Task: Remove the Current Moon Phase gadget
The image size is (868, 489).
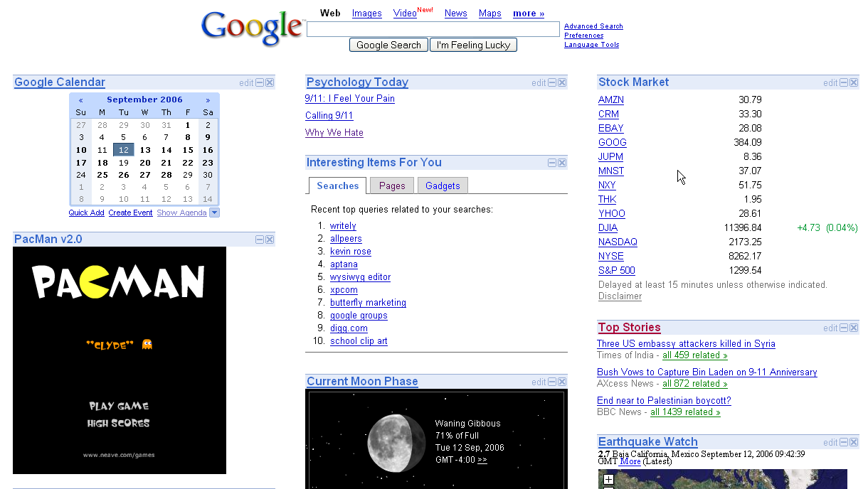Action: (x=562, y=382)
